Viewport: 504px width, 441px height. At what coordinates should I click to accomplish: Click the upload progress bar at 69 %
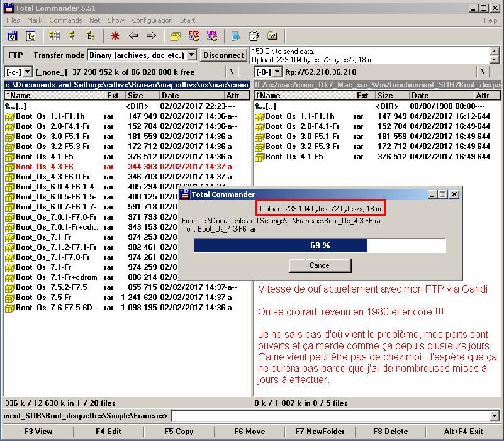tap(320, 245)
